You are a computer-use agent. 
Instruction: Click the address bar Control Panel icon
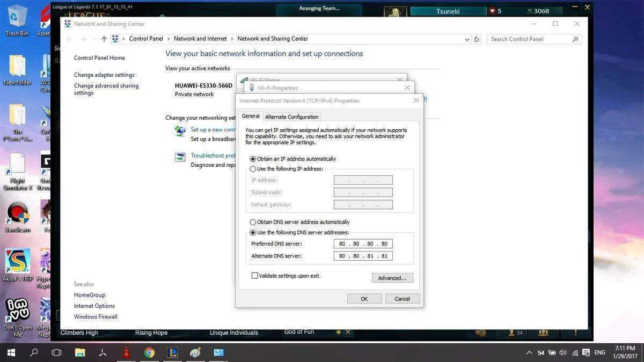pyautogui.click(x=115, y=39)
